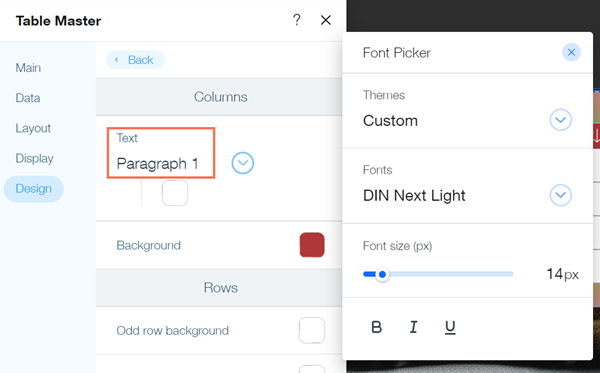
Task: Open the Layout tab
Action: tap(33, 128)
